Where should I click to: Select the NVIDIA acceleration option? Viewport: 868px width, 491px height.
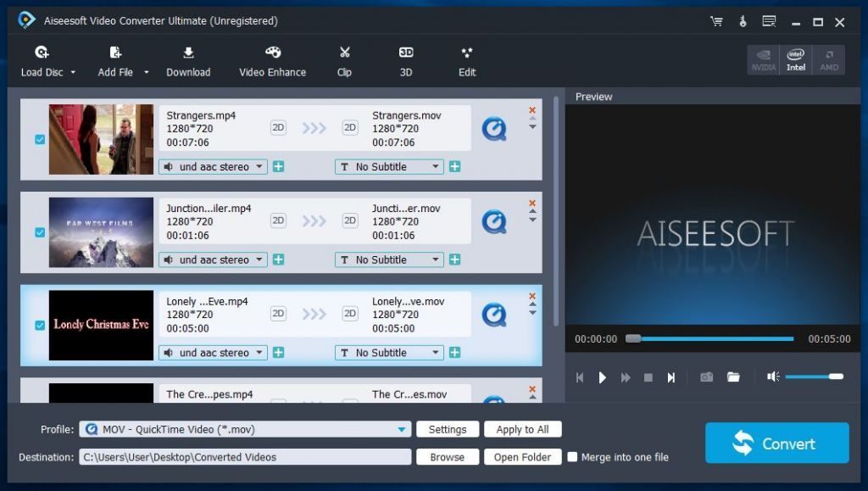pos(763,59)
